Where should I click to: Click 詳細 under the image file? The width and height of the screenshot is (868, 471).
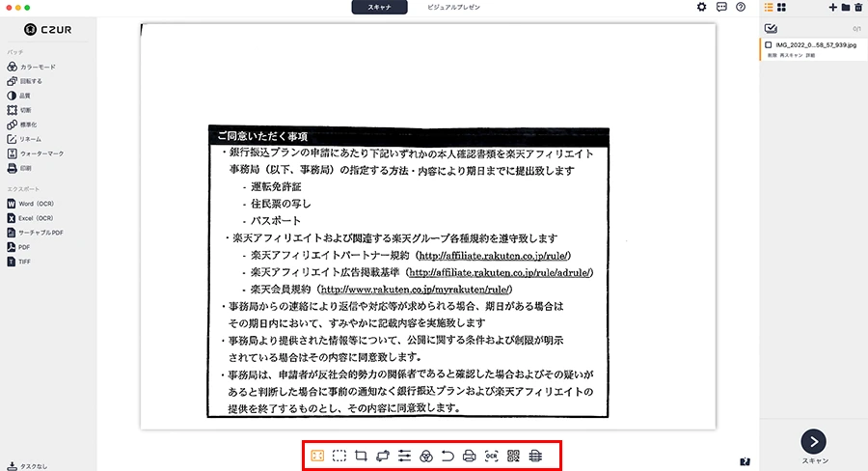810,55
